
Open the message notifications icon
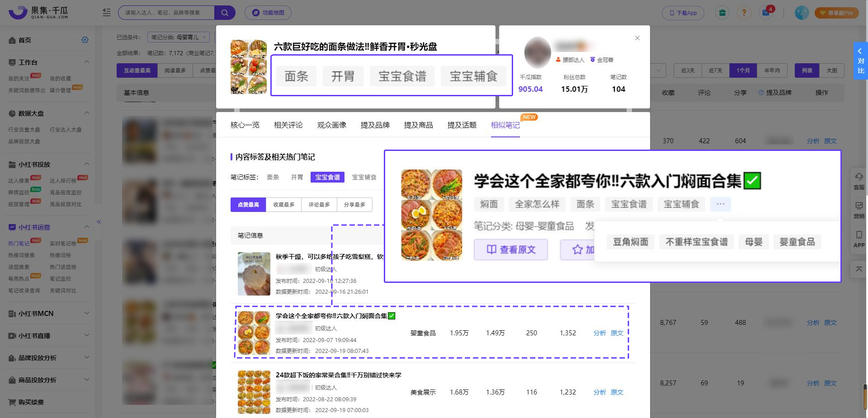(x=766, y=13)
